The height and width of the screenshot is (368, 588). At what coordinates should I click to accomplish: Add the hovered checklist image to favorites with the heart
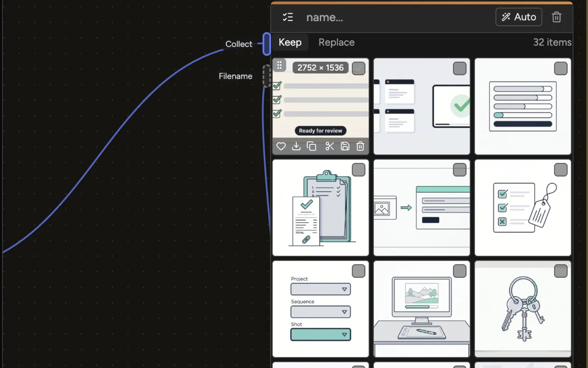click(x=281, y=146)
